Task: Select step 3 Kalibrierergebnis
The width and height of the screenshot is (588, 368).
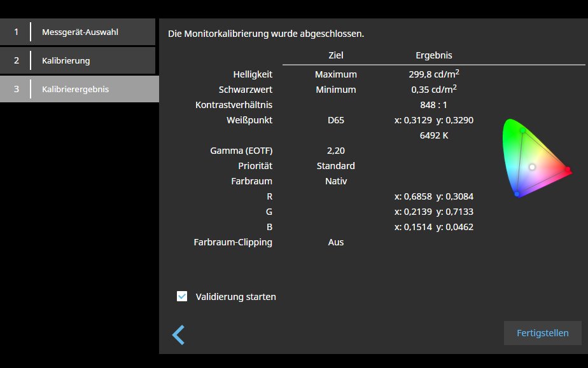Action: pos(78,89)
